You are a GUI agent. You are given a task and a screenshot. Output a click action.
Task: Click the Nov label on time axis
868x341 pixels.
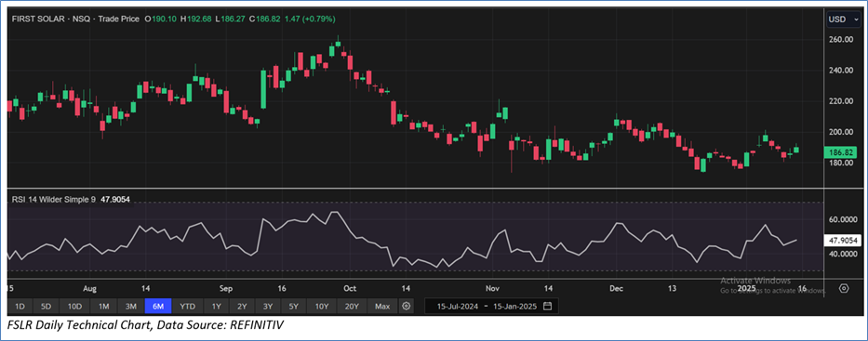coord(492,288)
